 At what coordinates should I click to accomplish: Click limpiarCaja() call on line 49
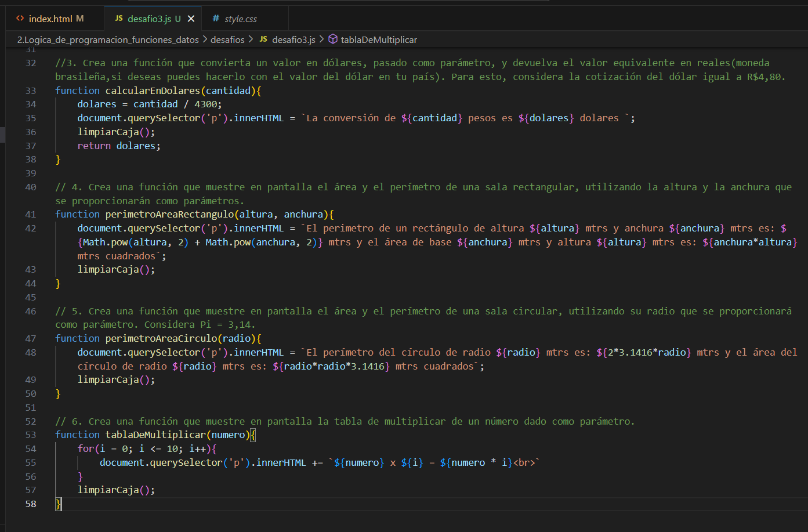coord(116,379)
